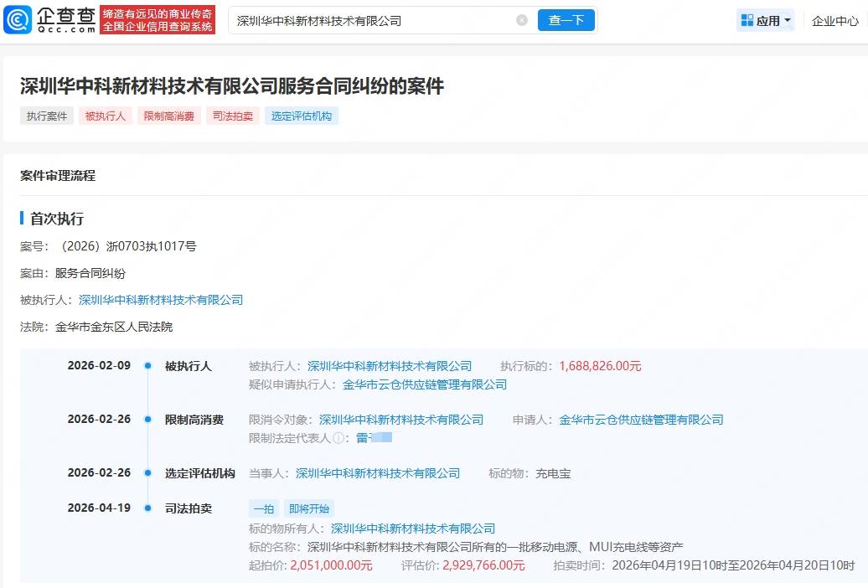Click the Qcc 企查查 logo
The image size is (868, 588).
tap(50, 20)
